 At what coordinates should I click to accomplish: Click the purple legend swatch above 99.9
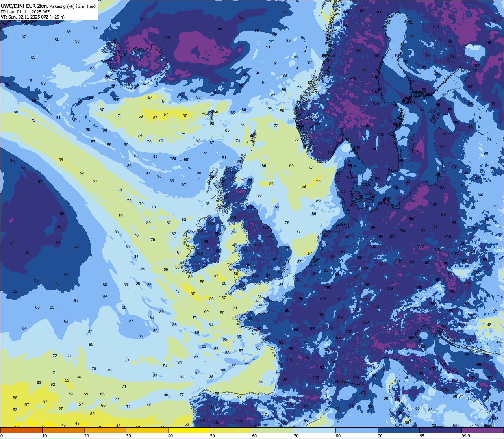click(x=482, y=430)
